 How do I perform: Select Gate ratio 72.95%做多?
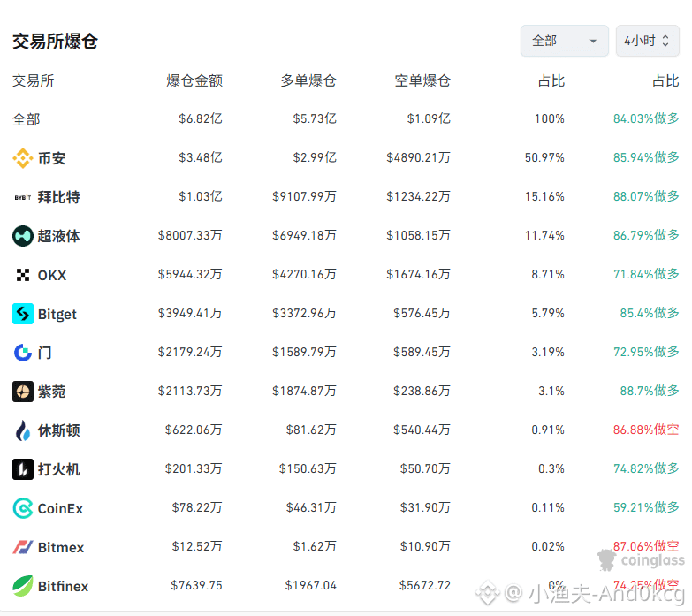[x=646, y=352]
